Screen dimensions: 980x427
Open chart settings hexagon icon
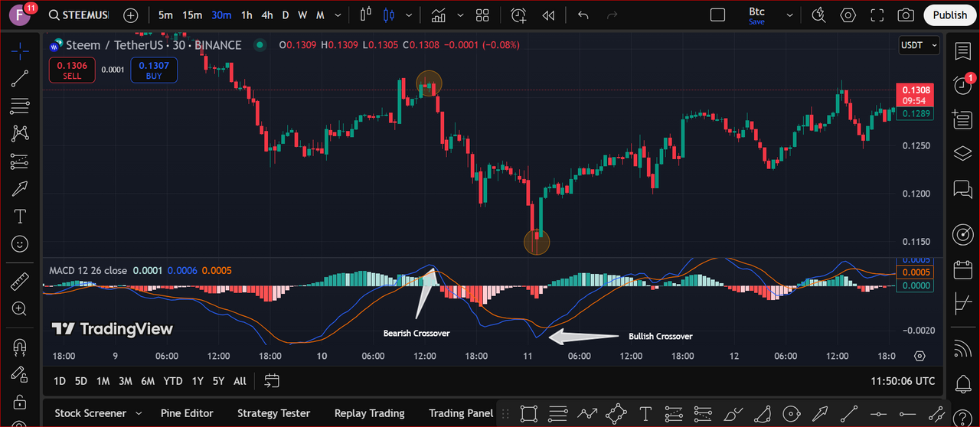848,15
